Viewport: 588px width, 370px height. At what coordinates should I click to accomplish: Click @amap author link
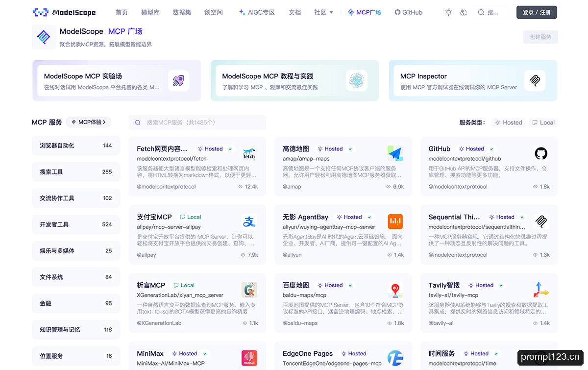292,187
